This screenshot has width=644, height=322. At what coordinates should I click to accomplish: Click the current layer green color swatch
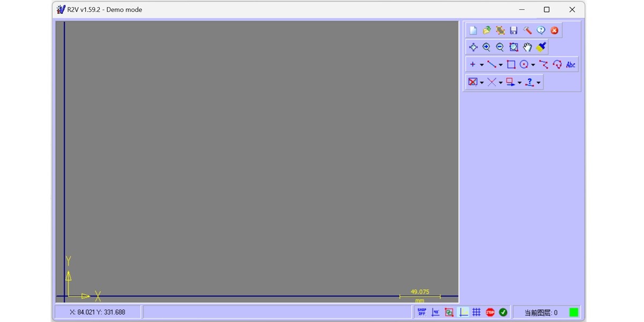pos(573,312)
